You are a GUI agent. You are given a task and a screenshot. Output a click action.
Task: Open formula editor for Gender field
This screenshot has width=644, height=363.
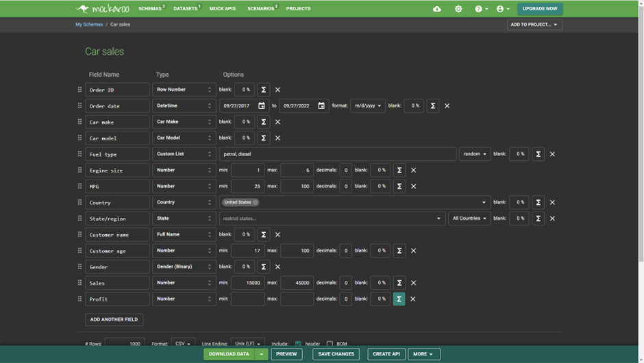[264, 266]
